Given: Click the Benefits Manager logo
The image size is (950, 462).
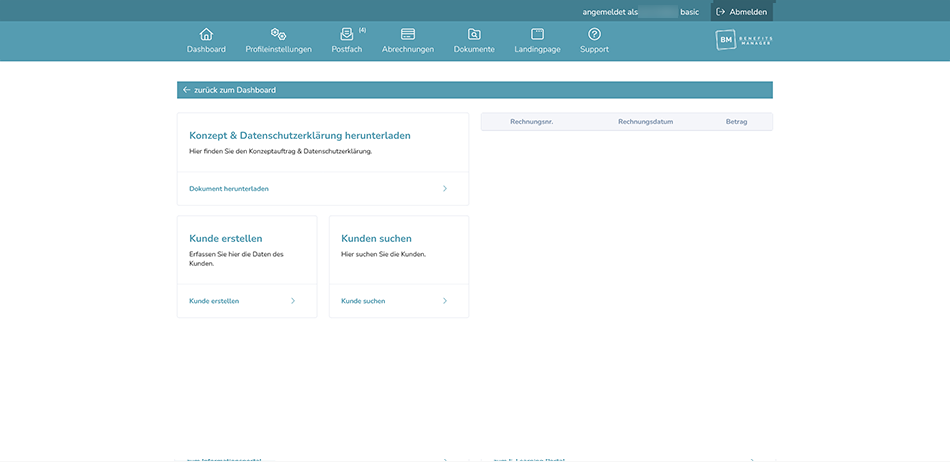Looking at the screenshot, I should click(x=744, y=40).
